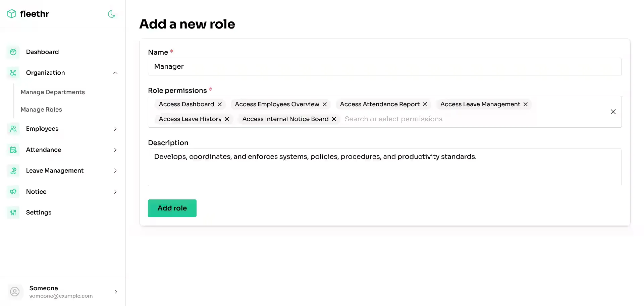Go to Manage Departments
The width and height of the screenshot is (644, 306).
(53, 92)
